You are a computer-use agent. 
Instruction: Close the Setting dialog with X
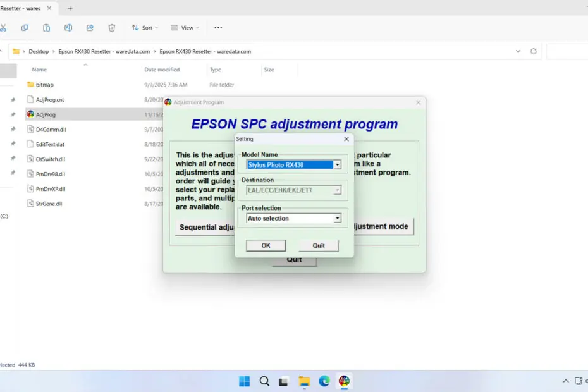(346, 139)
